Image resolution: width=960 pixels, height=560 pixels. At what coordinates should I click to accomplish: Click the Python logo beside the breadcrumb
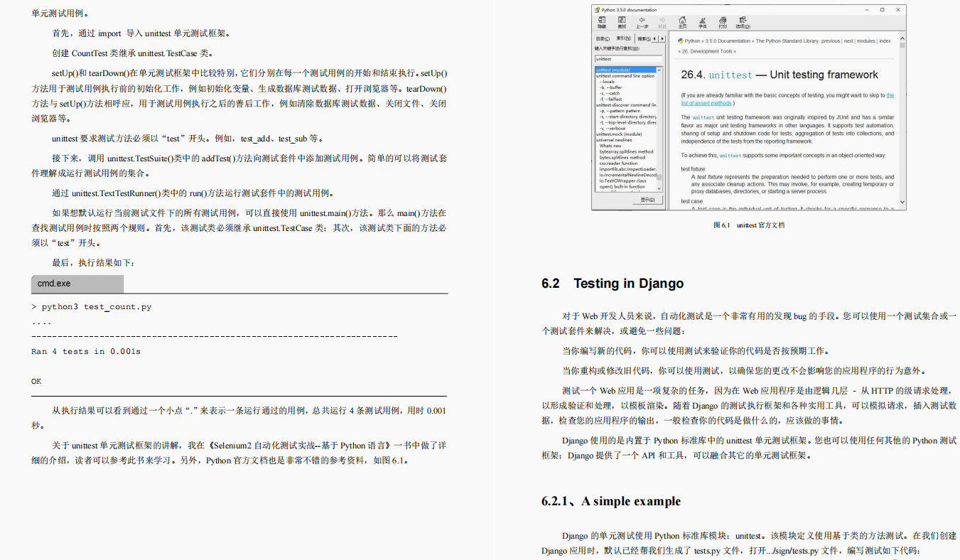[681, 41]
